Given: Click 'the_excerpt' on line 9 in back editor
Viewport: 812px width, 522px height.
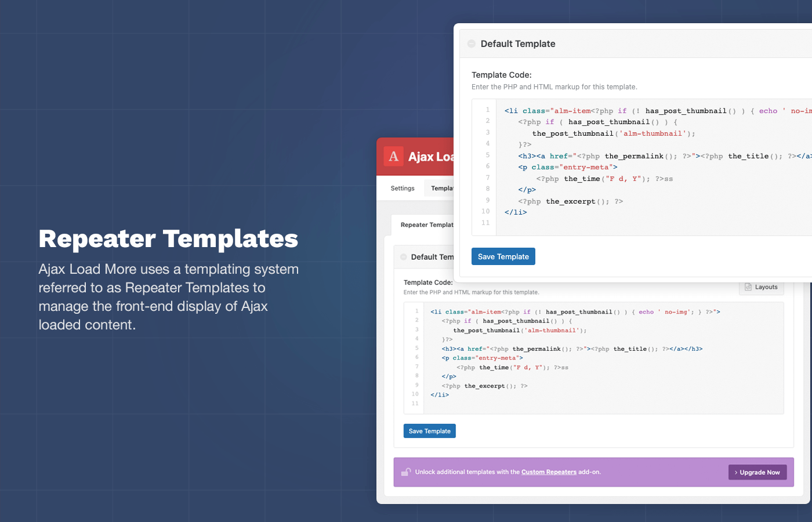Looking at the screenshot, I should [x=485, y=386].
